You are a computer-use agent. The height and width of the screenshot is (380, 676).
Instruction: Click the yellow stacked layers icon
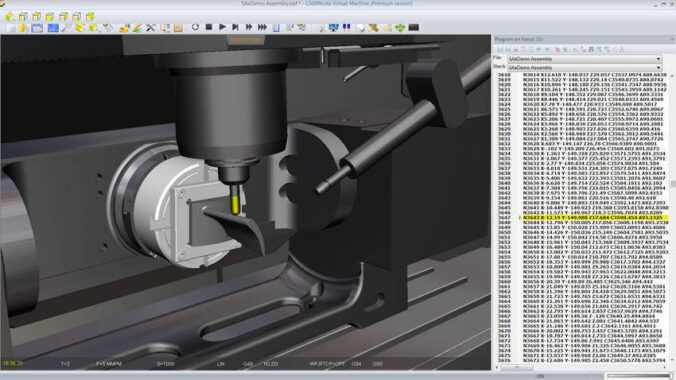coord(80,28)
